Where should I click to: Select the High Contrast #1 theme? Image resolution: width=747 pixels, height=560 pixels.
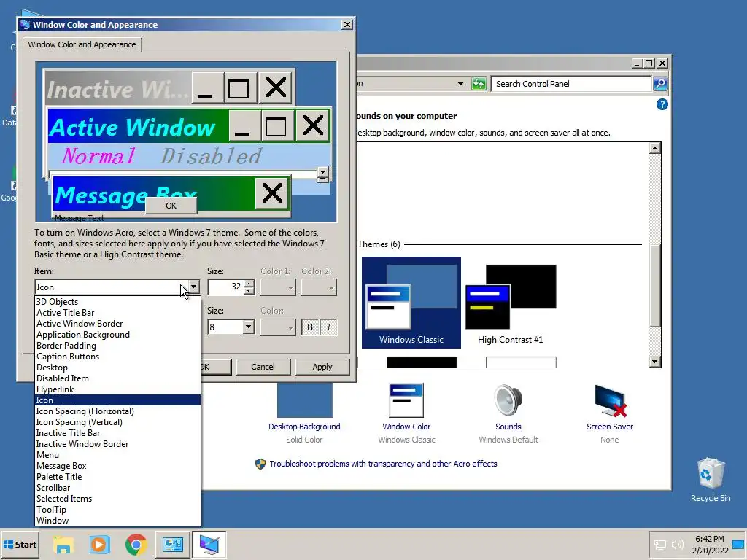click(510, 303)
